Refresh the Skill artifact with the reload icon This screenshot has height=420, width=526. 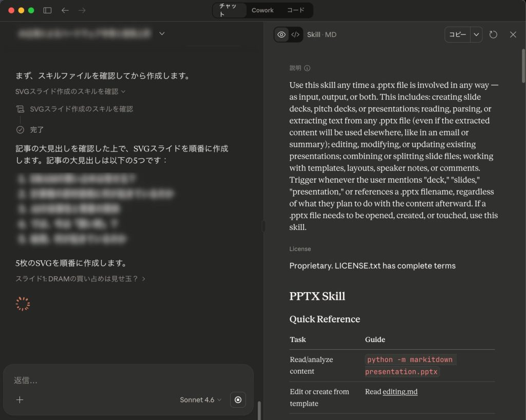493,34
